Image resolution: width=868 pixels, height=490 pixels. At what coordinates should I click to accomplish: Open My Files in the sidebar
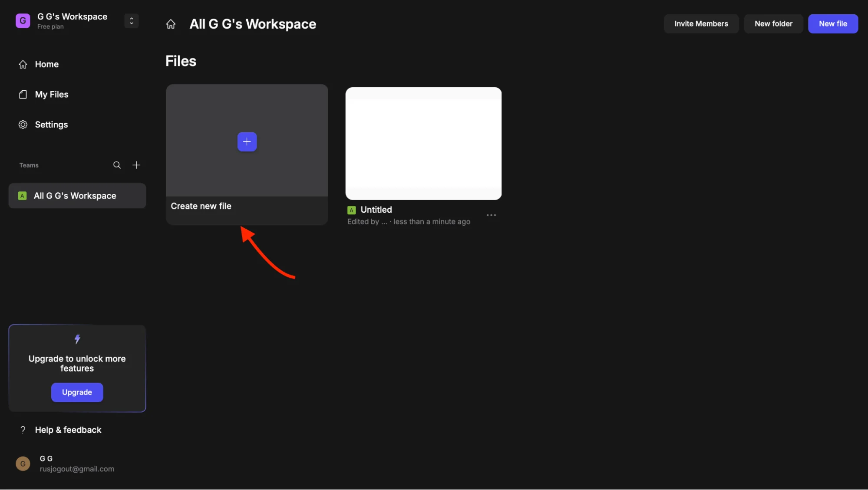click(43, 95)
